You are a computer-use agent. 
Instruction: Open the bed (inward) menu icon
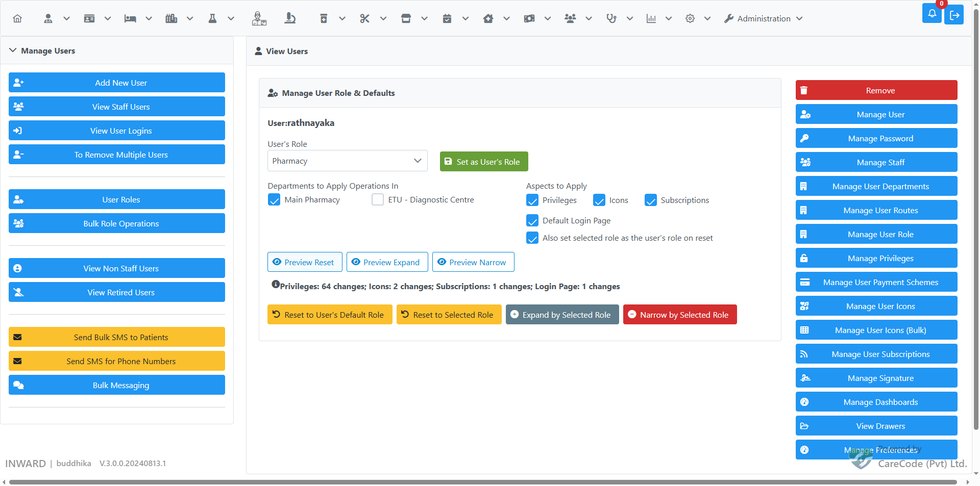[x=130, y=19]
